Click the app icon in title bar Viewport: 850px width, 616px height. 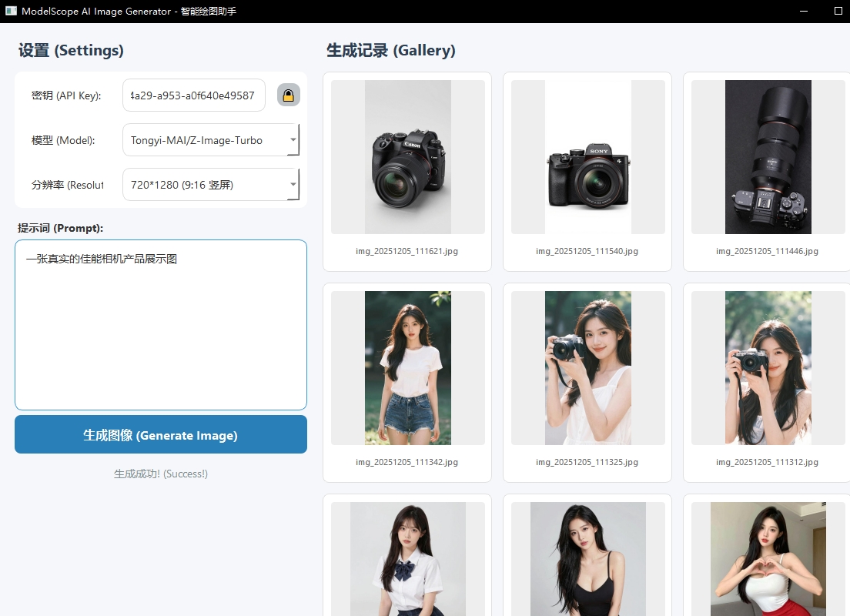click(11, 12)
